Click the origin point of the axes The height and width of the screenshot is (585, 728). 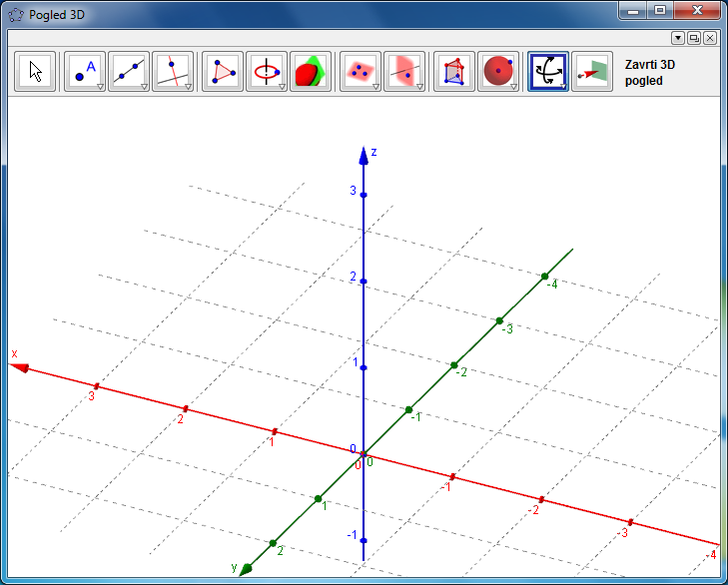[x=364, y=454]
